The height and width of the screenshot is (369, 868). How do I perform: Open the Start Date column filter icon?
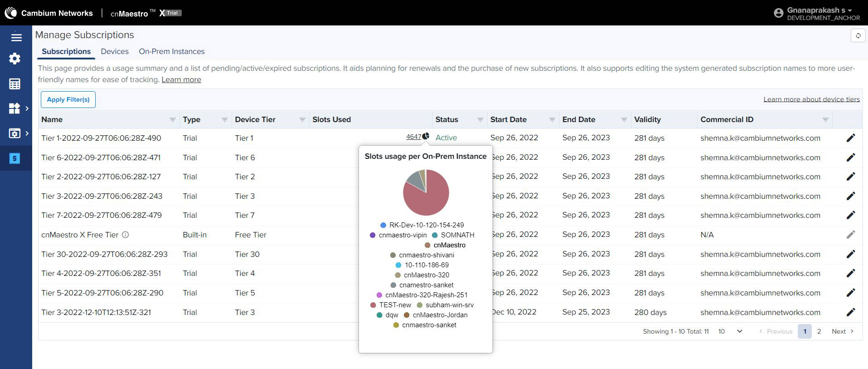pyautogui.click(x=552, y=120)
